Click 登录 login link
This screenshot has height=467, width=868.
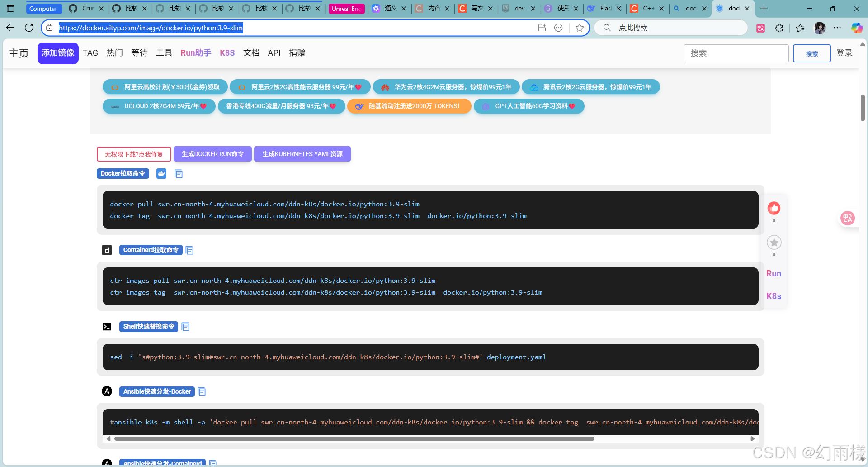(844, 53)
